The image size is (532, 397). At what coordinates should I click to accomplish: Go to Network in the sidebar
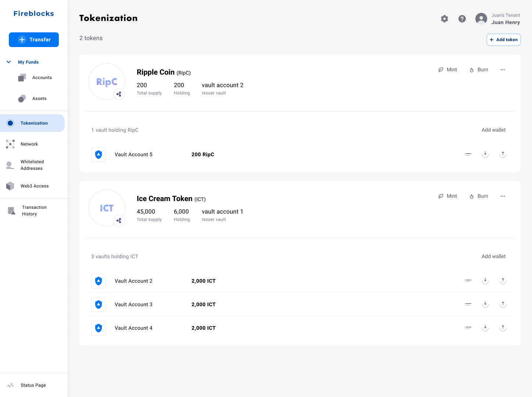pyautogui.click(x=22, y=144)
